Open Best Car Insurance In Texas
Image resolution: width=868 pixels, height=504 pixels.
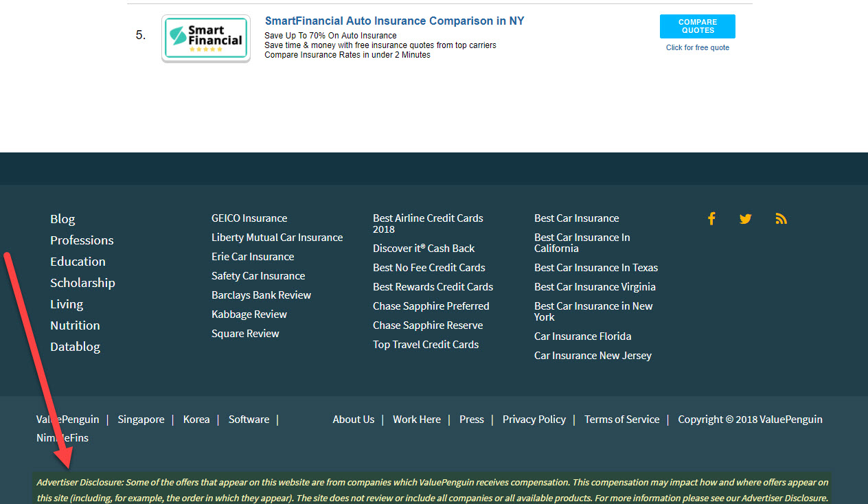[x=595, y=268]
